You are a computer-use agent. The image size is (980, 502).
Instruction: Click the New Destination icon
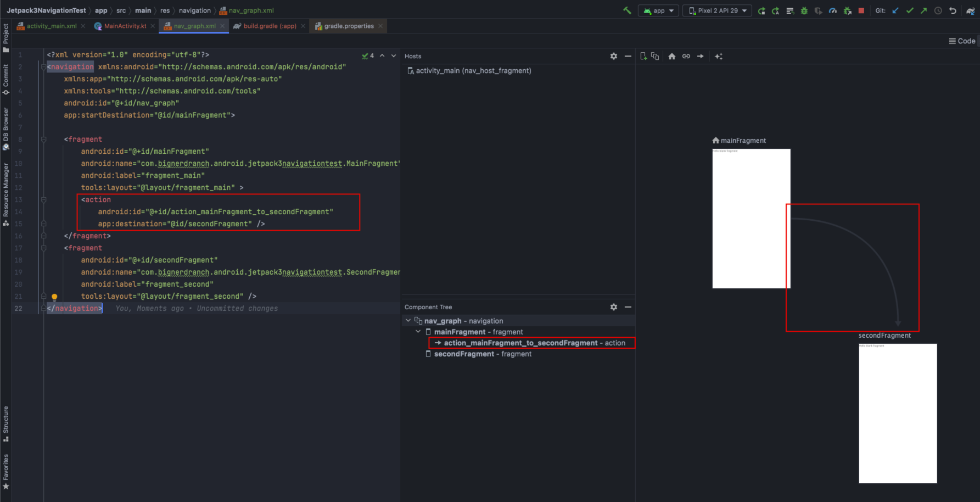(x=643, y=56)
